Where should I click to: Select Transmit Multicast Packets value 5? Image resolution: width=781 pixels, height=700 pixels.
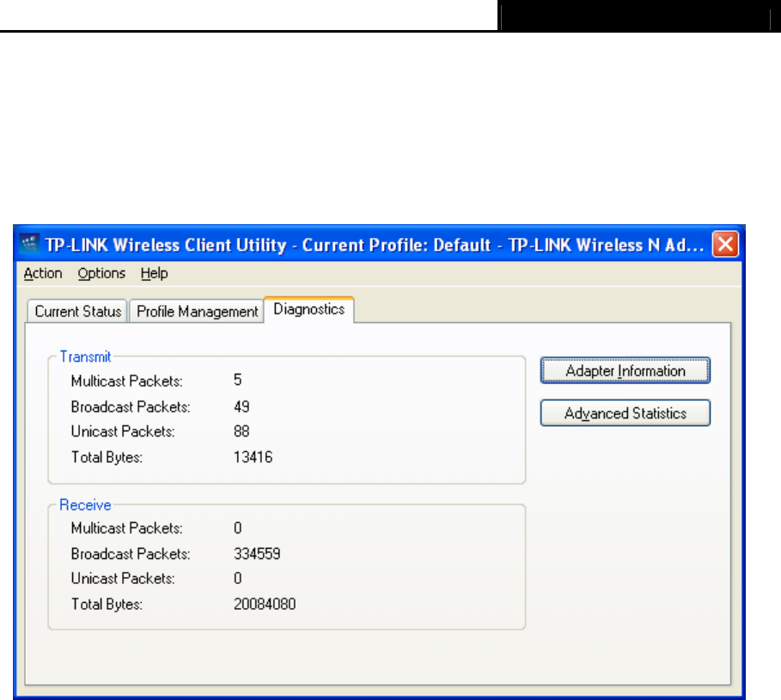(238, 380)
